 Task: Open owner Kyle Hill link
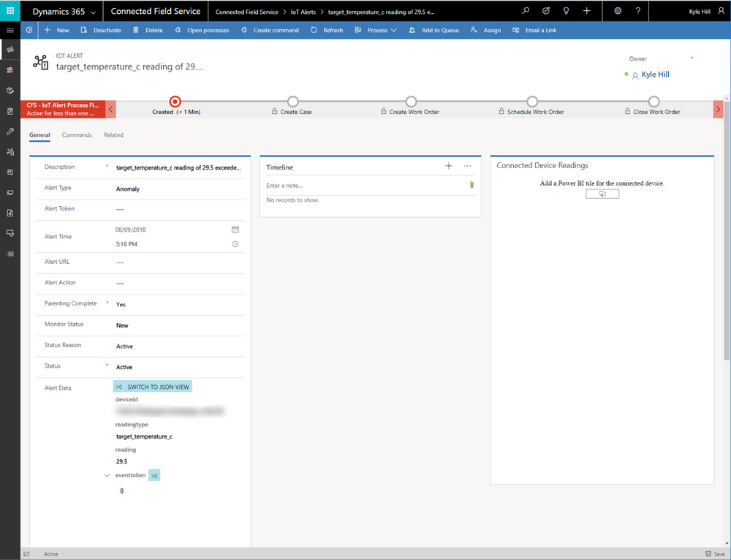(655, 75)
